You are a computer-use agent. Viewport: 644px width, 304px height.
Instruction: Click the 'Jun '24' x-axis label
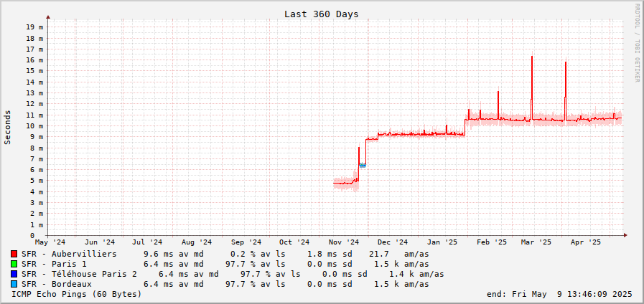100,242
